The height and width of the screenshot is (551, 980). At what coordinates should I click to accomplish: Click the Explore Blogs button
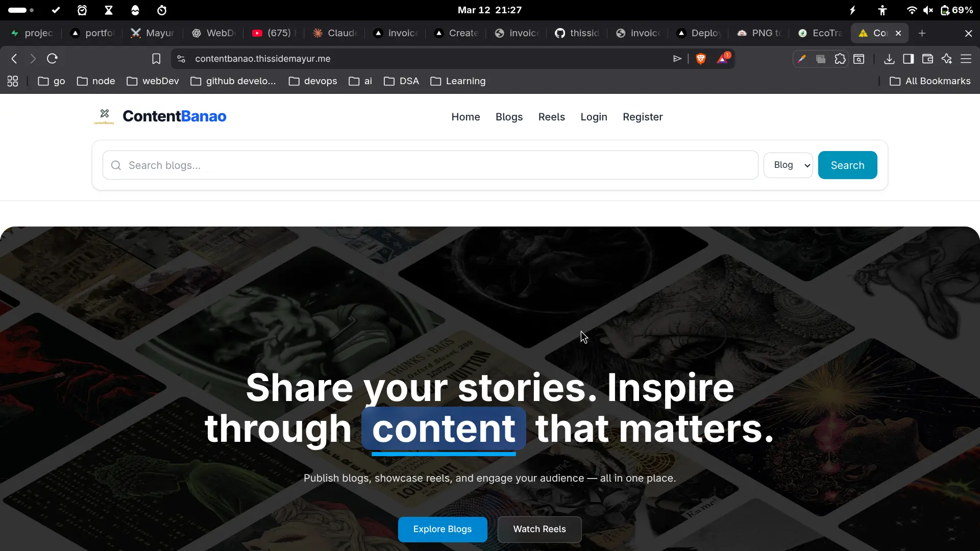[442, 529]
